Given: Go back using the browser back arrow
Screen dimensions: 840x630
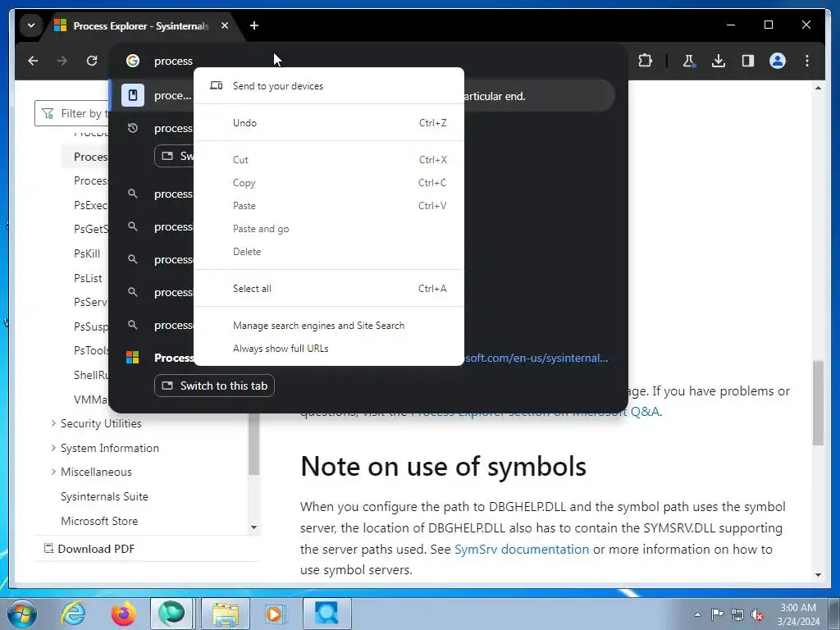Looking at the screenshot, I should click(x=33, y=61).
